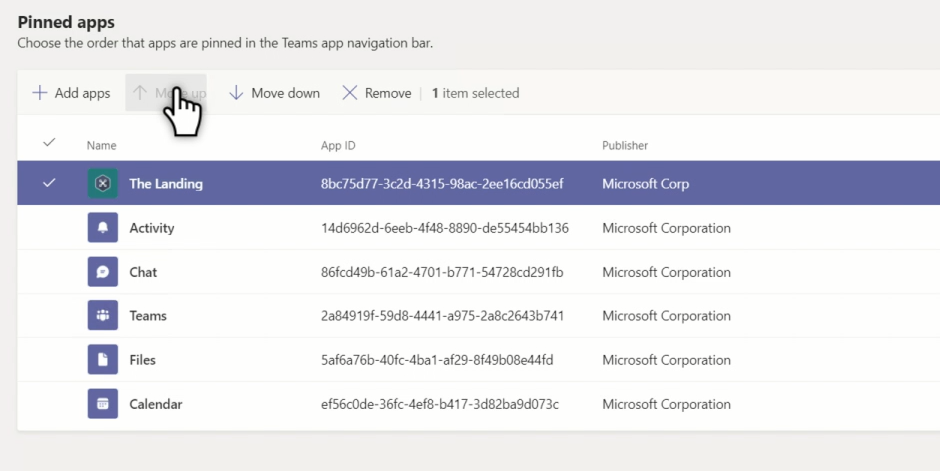This screenshot has width=940, height=471.
Task: Click Move down in the toolbar
Action: (x=274, y=93)
